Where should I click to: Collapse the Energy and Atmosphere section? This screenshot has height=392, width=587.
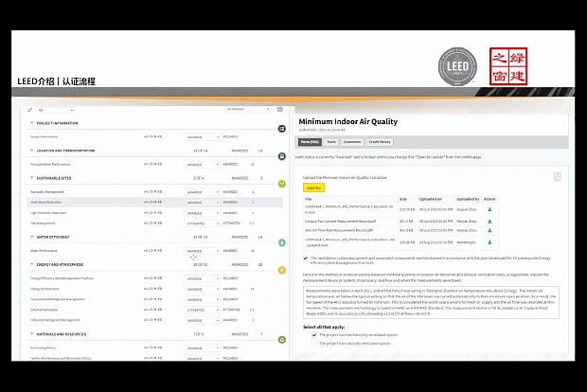[x=31, y=265]
